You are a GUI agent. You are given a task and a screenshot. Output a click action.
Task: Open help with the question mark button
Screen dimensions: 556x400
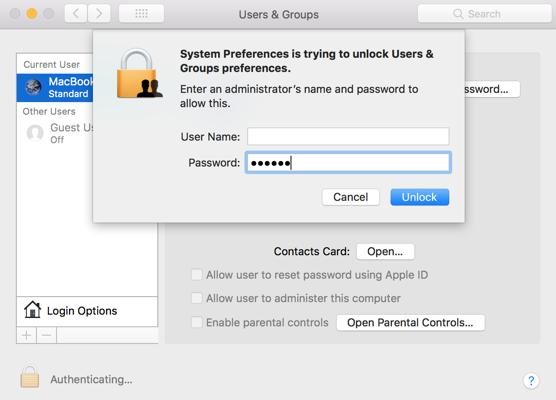[x=531, y=381]
